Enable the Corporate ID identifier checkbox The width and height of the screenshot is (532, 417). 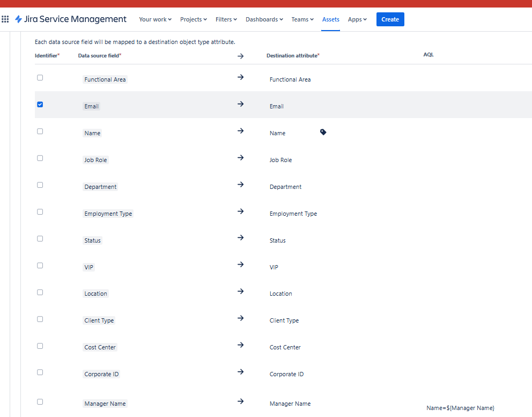click(x=40, y=372)
